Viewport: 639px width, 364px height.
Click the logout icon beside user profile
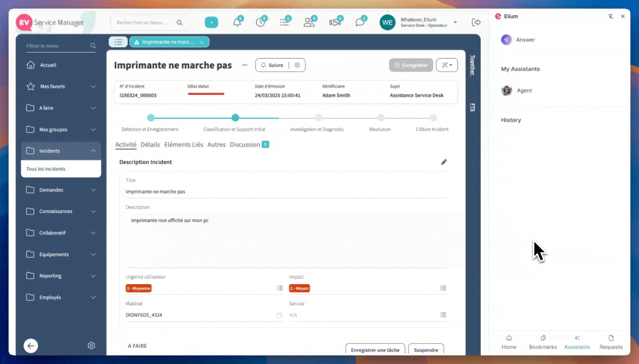476,22
